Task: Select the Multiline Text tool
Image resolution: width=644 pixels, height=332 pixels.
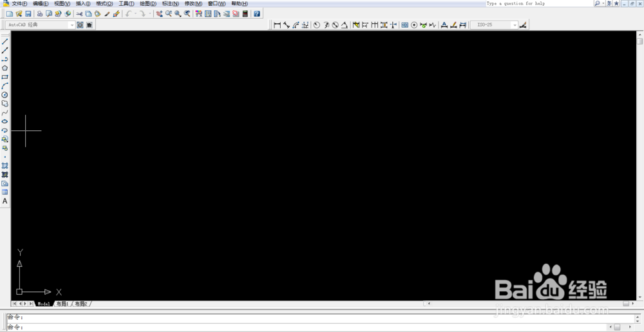Action: [x=5, y=201]
